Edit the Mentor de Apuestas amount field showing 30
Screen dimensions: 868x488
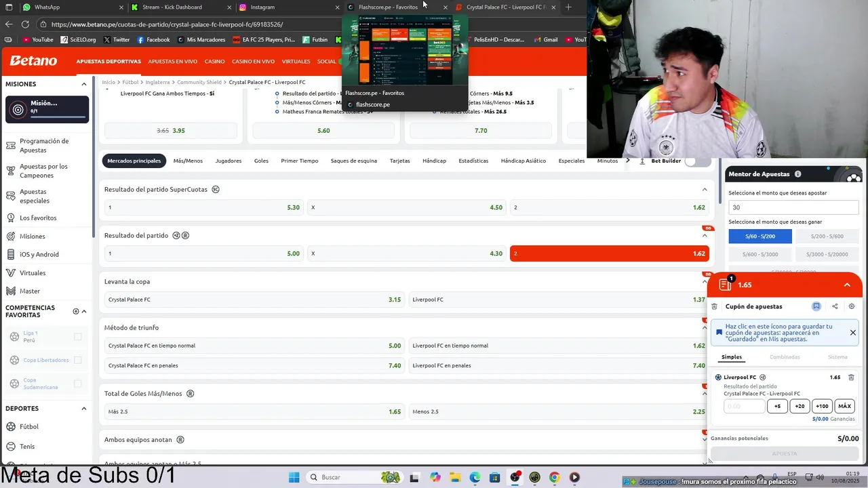tap(795, 207)
